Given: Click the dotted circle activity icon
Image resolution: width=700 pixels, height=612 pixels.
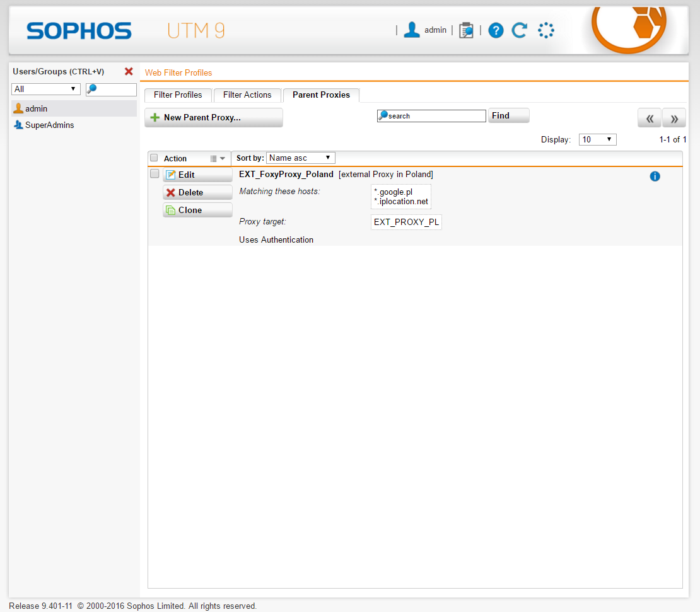Looking at the screenshot, I should (545, 30).
